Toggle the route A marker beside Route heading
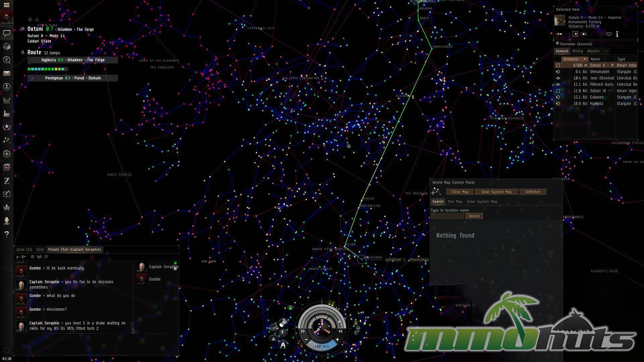644x362 pixels. coord(23,52)
